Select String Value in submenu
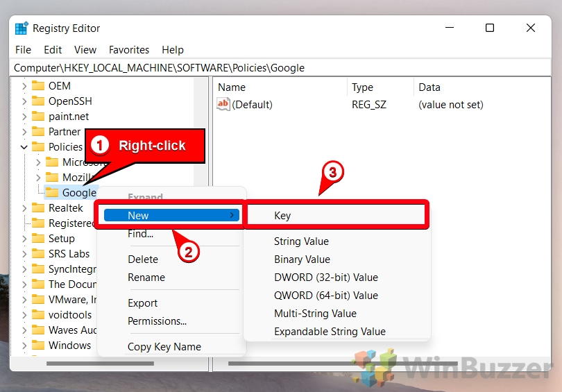Screen dimensions: 562x392 (301, 241)
